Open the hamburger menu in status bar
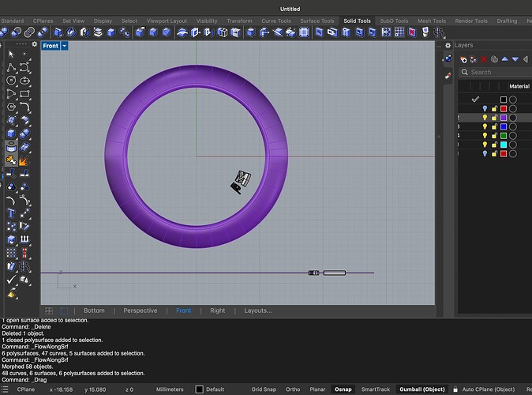532x395 pixels. point(5,389)
